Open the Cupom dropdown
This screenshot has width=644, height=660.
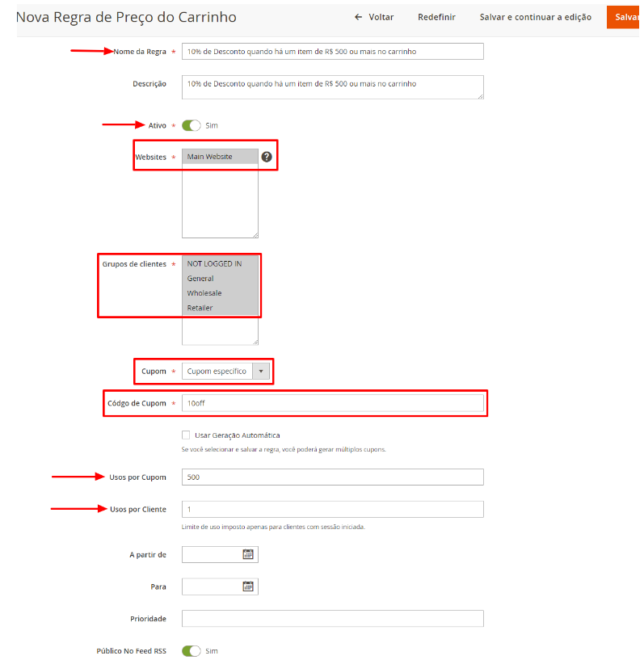click(225, 372)
